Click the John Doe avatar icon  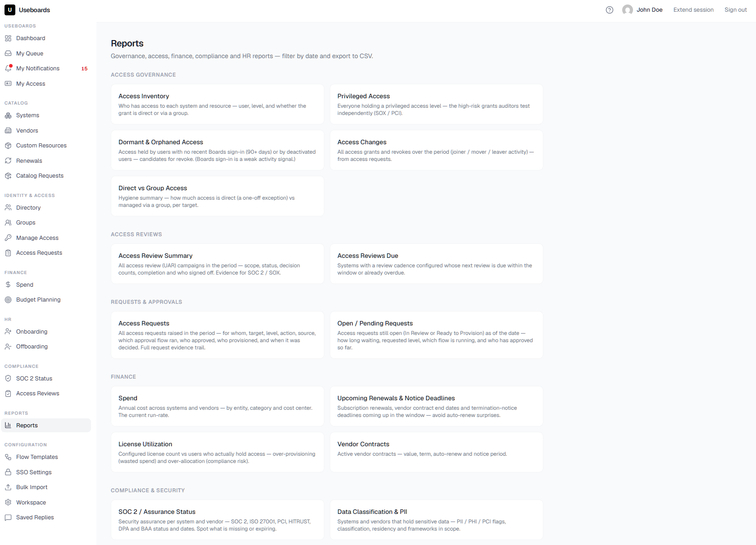pos(628,10)
